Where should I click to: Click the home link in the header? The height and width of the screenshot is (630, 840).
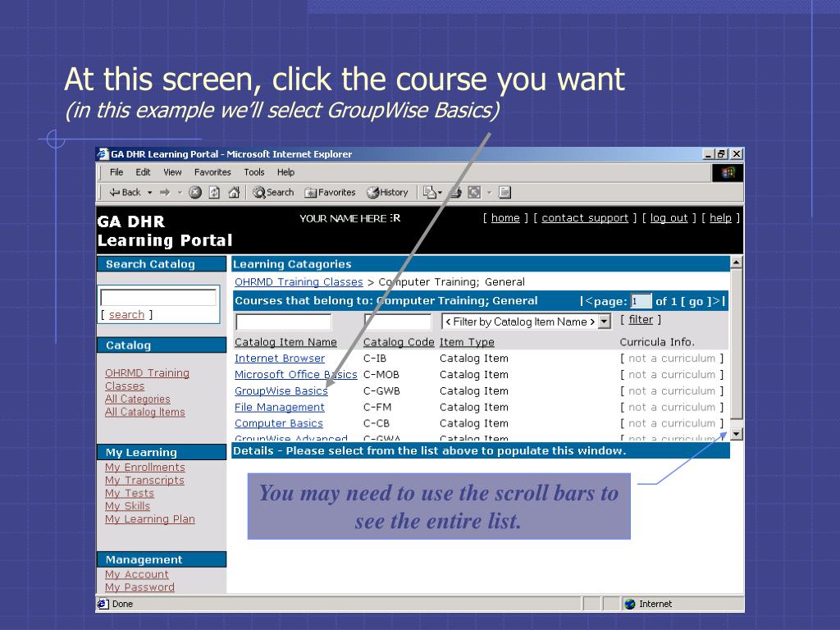pos(505,218)
